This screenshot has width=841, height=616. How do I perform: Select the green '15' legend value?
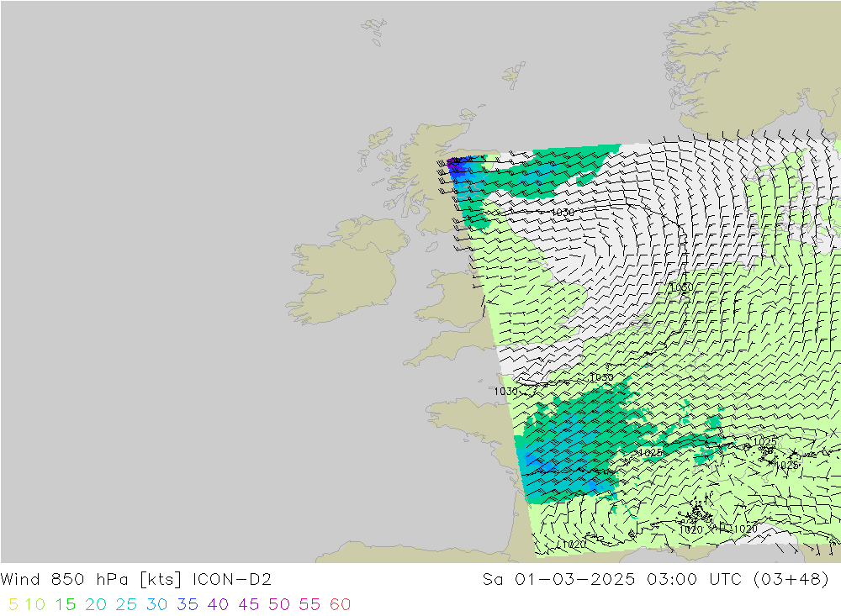[66, 605]
